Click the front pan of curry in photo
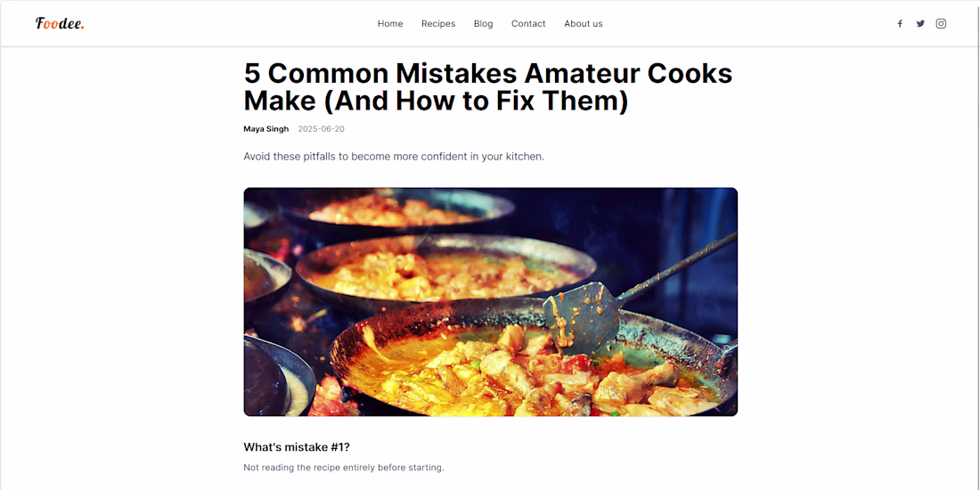This screenshot has width=980, height=490. [x=531, y=365]
